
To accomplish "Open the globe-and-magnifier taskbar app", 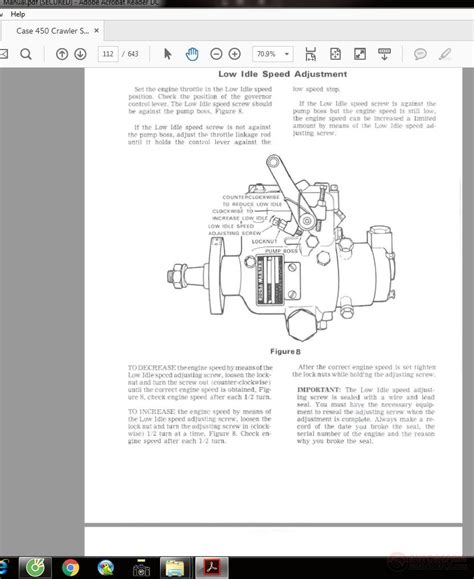I will (106, 568).
